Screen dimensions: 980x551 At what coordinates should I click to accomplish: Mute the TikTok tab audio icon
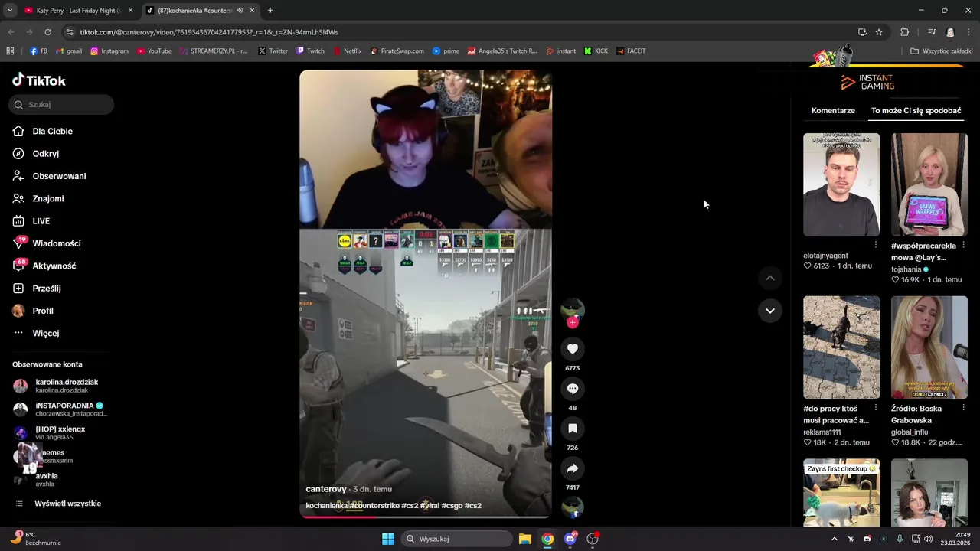pyautogui.click(x=240, y=11)
